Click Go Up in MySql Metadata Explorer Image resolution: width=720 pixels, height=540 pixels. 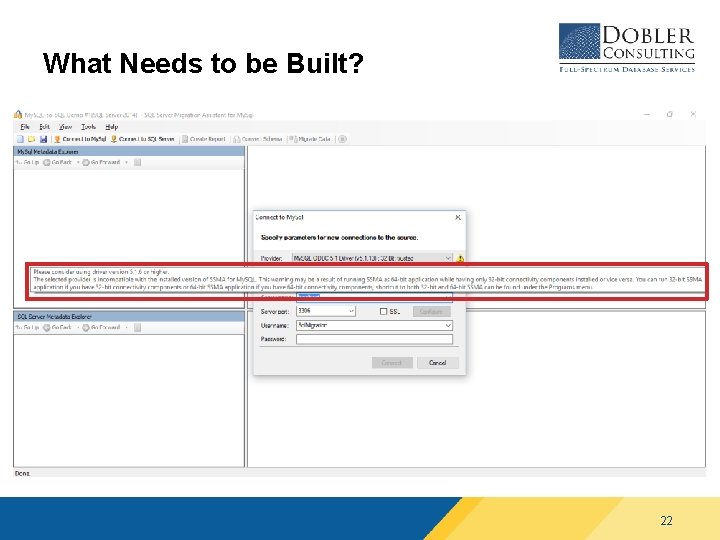(x=27, y=163)
